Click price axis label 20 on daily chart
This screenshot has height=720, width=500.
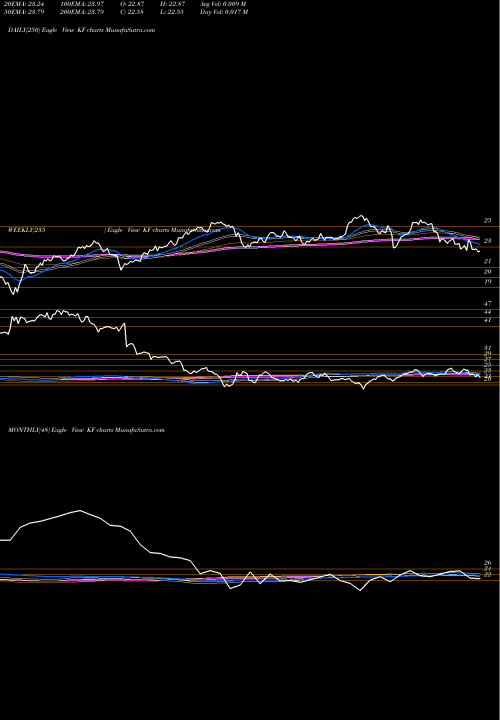[488, 271]
